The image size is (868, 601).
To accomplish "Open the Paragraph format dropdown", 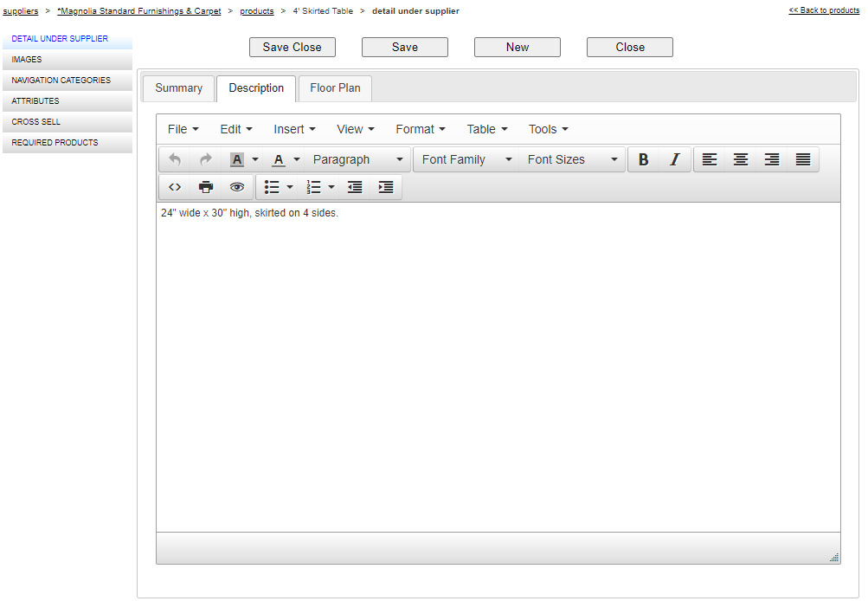I will click(x=358, y=159).
